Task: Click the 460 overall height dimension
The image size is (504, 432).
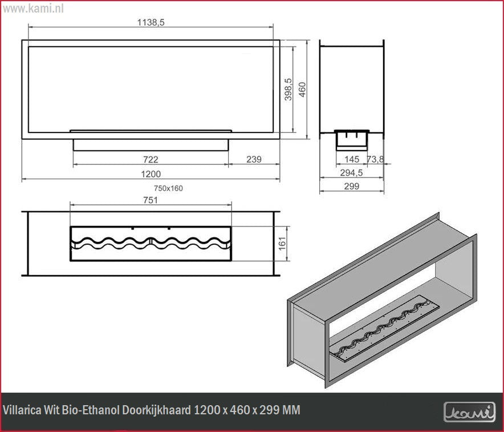Action: click(x=303, y=90)
